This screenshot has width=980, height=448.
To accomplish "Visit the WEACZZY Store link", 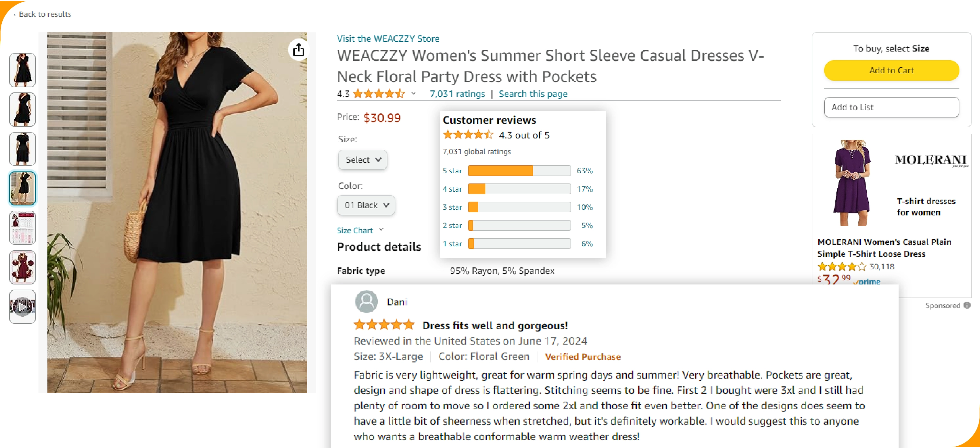I will click(x=388, y=38).
